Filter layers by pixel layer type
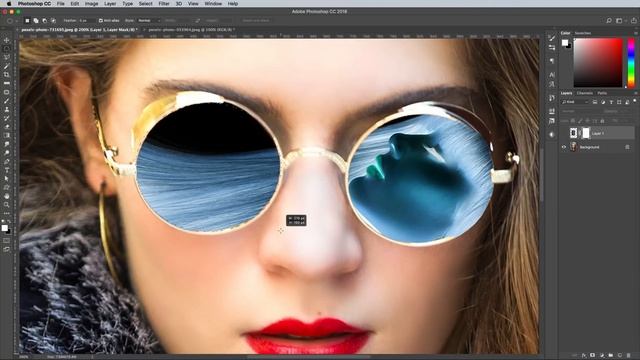This screenshot has width=640, height=360. pos(595,102)
